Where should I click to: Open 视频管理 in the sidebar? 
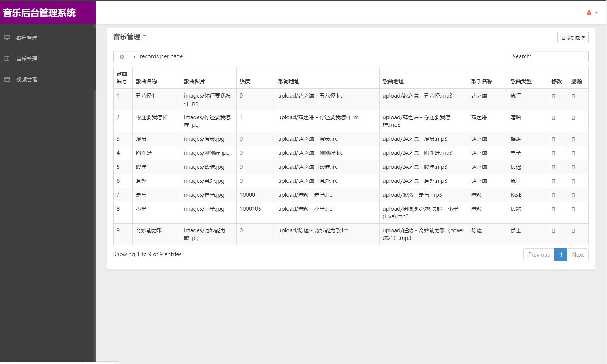[x=26, y=79]
